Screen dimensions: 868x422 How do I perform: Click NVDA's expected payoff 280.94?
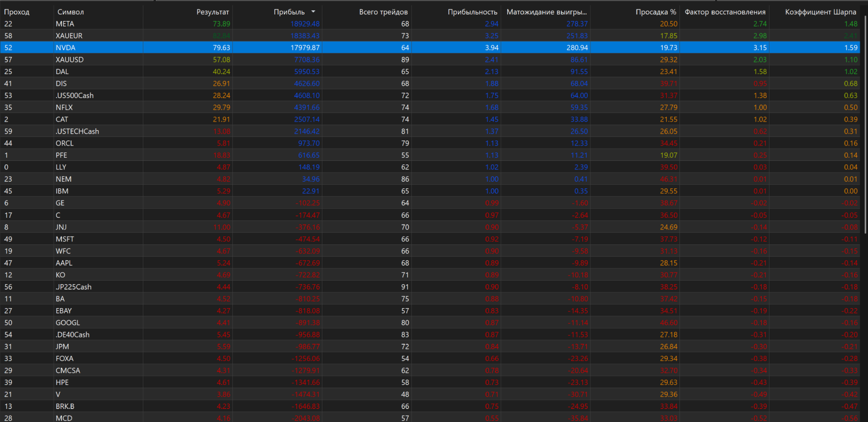click(577, 47)
